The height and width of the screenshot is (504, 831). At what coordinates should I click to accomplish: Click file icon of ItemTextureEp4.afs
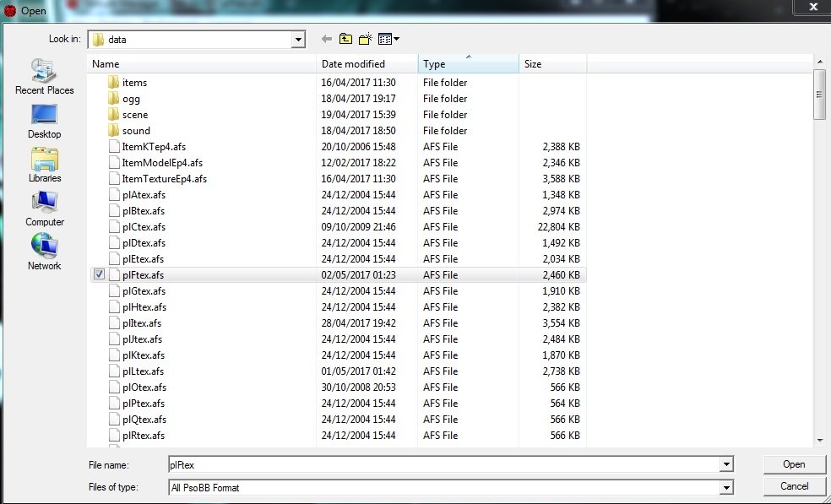click(x=114, y=179)
